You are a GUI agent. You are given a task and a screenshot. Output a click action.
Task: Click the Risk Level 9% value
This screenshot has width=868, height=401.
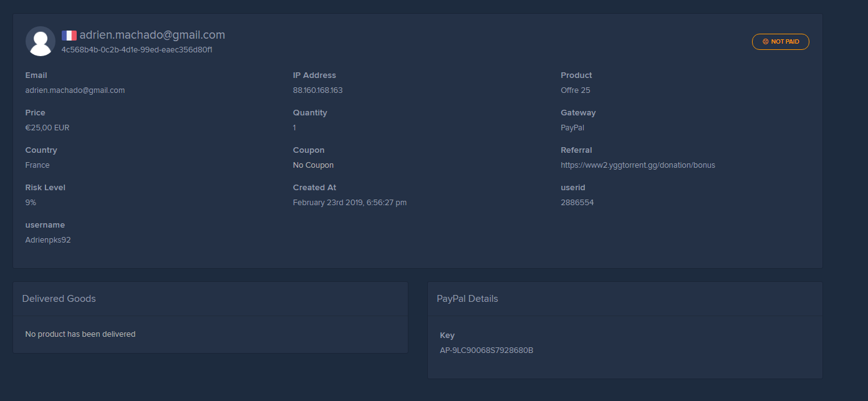(x=31, y=203)
